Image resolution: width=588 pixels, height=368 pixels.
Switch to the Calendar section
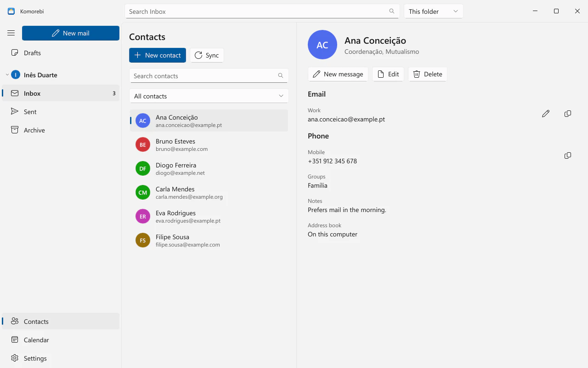pos(61,340)
